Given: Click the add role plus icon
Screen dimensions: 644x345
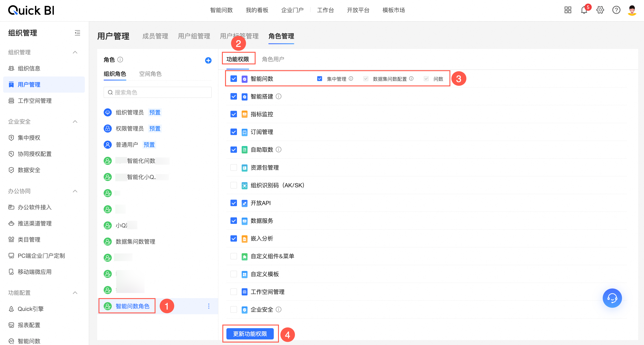Looking at the screenshot, I should point(208,60).
